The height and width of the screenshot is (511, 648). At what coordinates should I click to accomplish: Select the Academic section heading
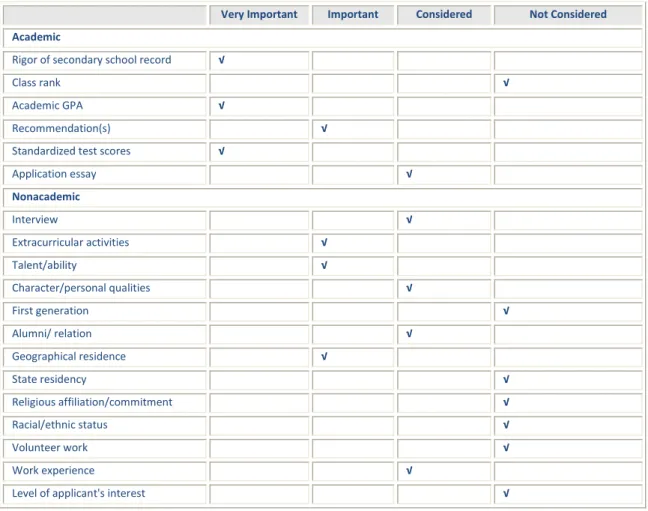[x=36, y=37]
